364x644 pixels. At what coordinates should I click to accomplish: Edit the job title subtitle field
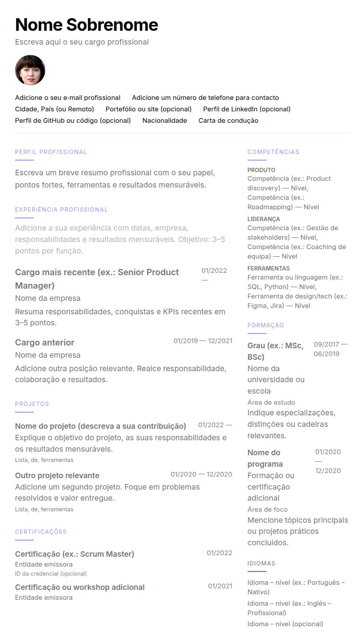click(82, 42)
